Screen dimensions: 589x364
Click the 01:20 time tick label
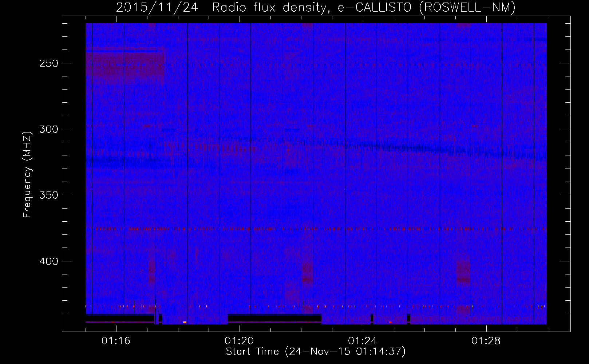239,341
